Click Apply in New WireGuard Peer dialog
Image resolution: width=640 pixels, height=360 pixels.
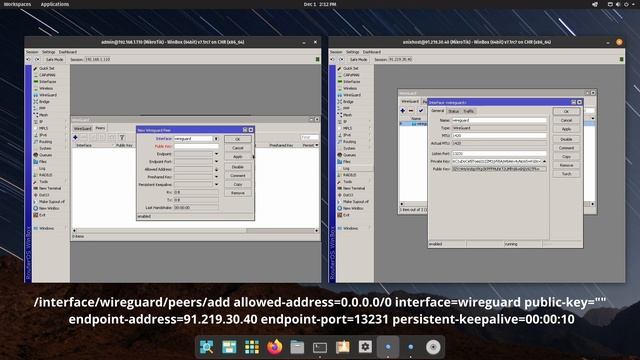[238, 157]
